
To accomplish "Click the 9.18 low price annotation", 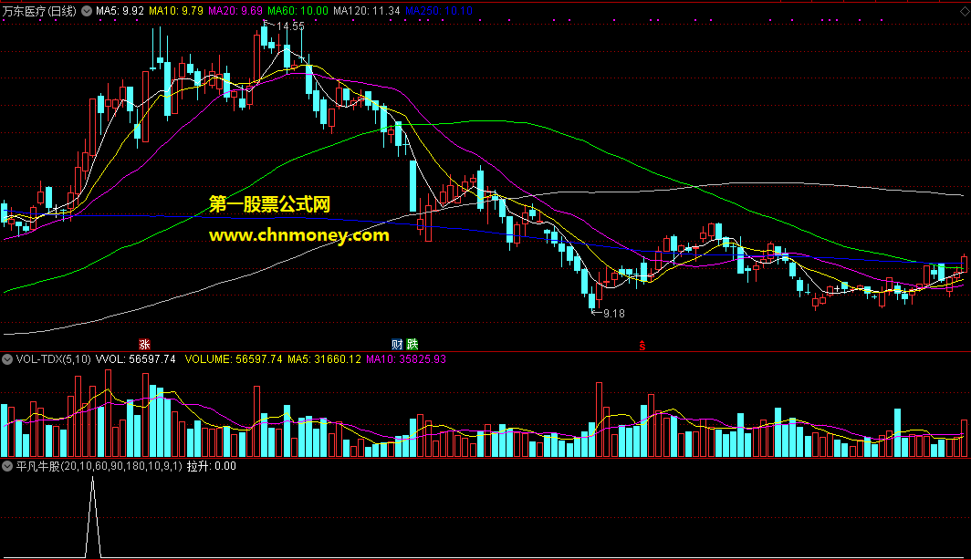I will coord(613,314).
